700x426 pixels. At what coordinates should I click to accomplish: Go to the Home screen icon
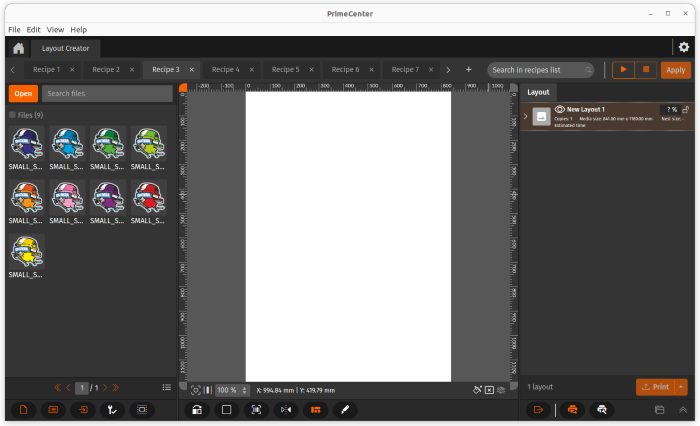point(18,48)
